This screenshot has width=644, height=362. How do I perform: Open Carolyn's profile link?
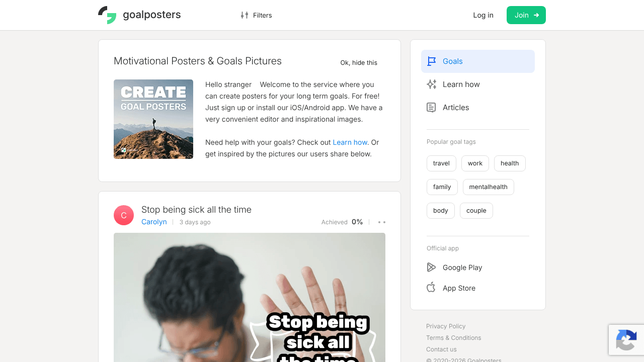tap(154, 222)
